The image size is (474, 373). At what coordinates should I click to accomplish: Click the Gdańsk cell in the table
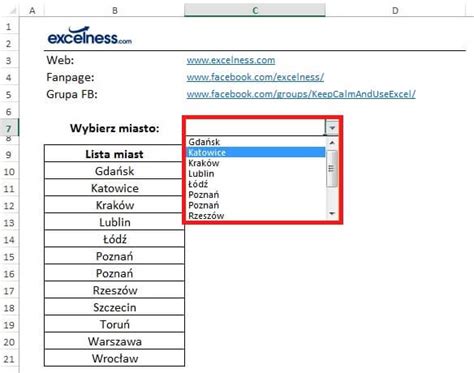[114, 171]
